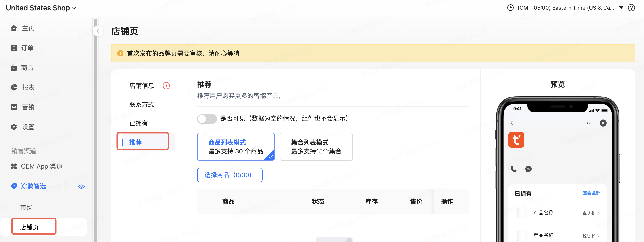Click first 产品名称 thumbnail placeholder

(522, 213)
